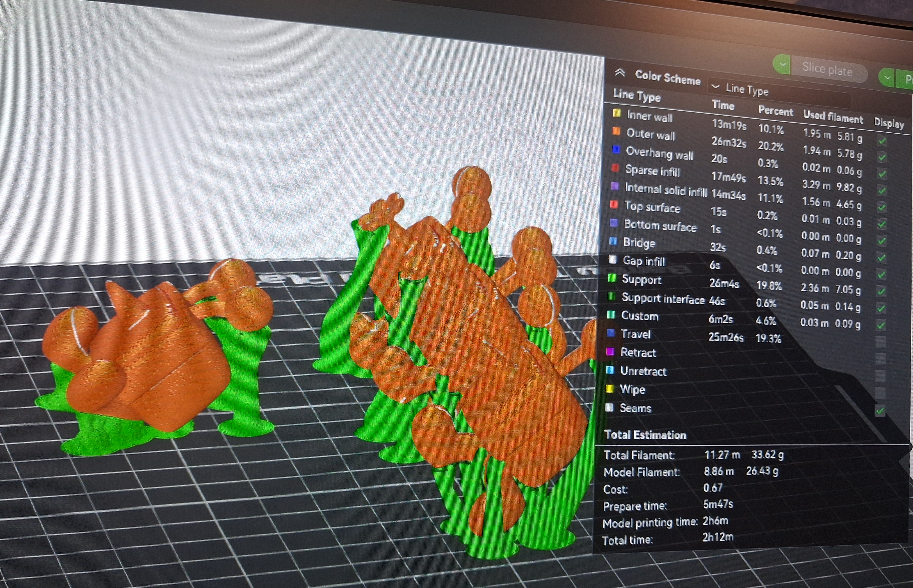Click the Sparse infill red color swatch
Screen dimensions: 913x588
click(615, 168)
